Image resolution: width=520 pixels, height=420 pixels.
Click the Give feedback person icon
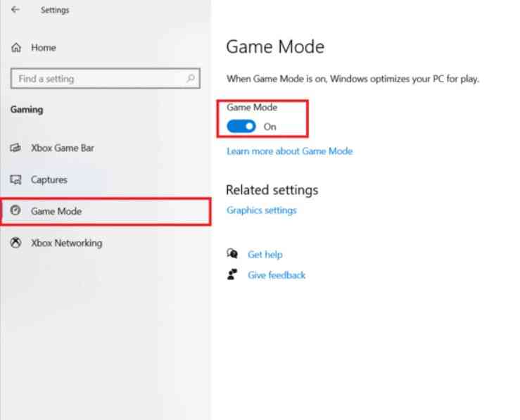point(232,275)
